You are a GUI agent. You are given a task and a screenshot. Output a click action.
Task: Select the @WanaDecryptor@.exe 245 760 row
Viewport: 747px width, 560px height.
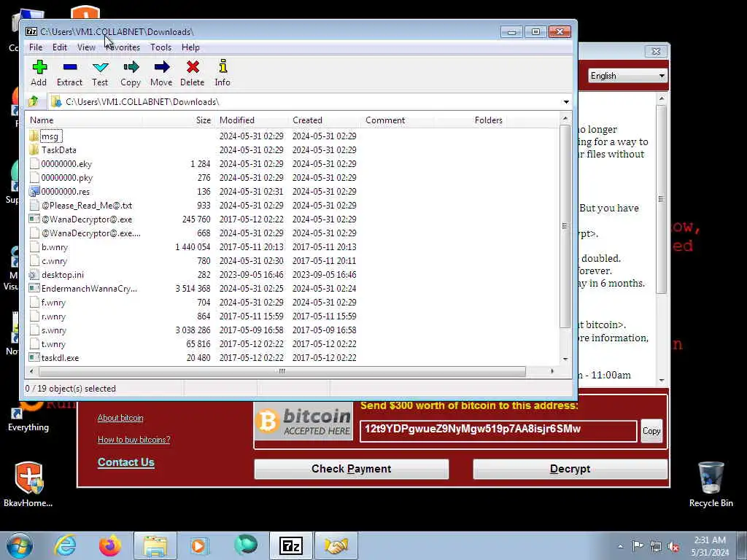point(193,219)
